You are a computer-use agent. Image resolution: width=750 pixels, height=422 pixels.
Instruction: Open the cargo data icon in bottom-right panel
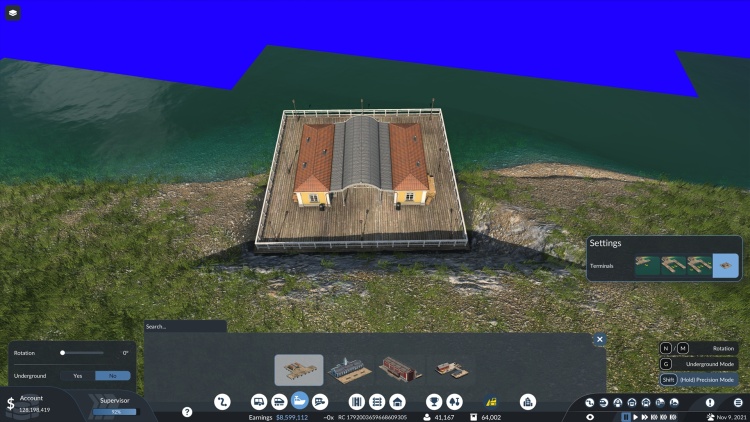(660, 402)
